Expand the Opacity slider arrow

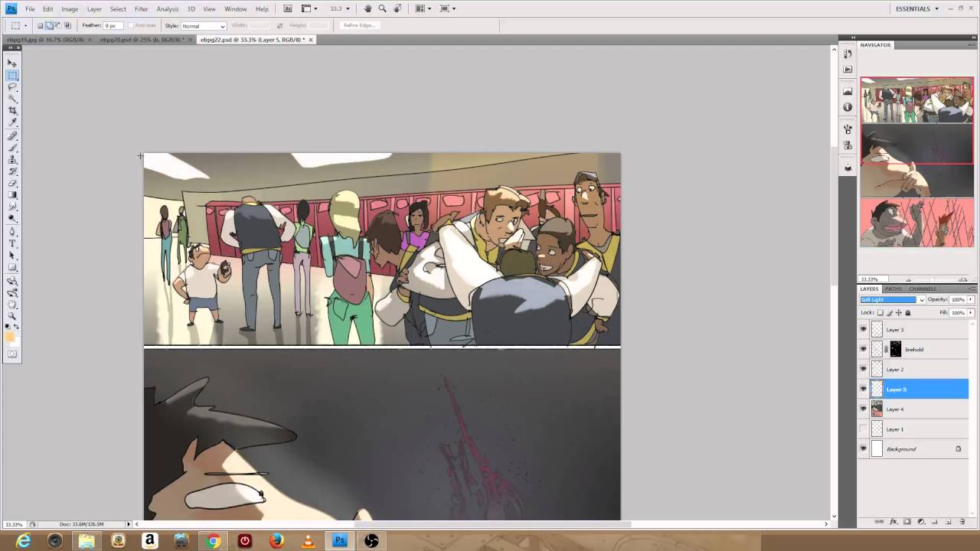[971, 300]
